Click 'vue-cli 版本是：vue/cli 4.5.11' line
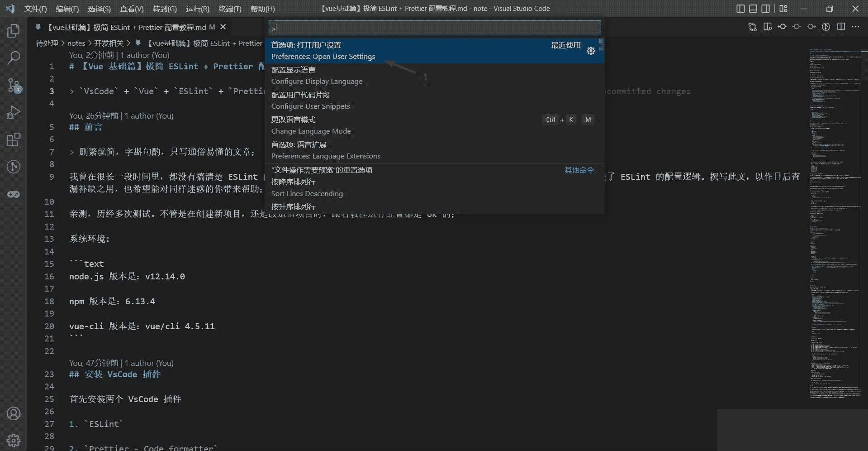The height and width of the screenshot is (451, 868). (x=142, y=326)
